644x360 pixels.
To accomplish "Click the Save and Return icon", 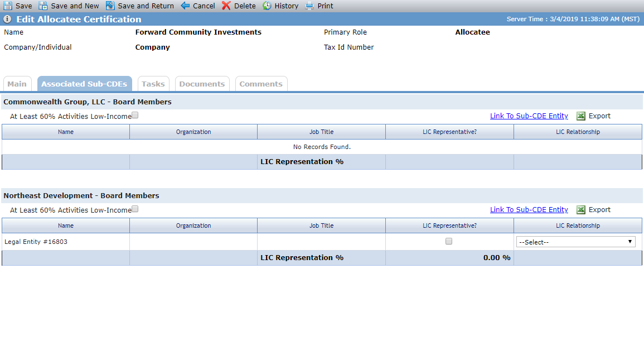I will [110, 6].
